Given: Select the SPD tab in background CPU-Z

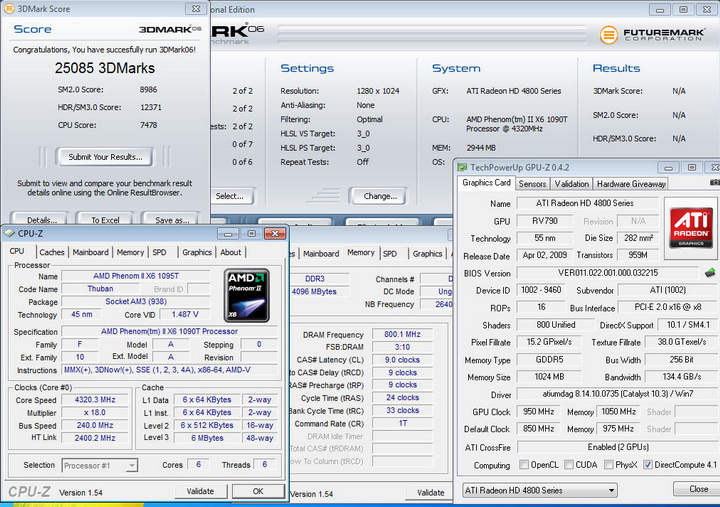Looking at the screenshot, I should [x=390, y=254].
